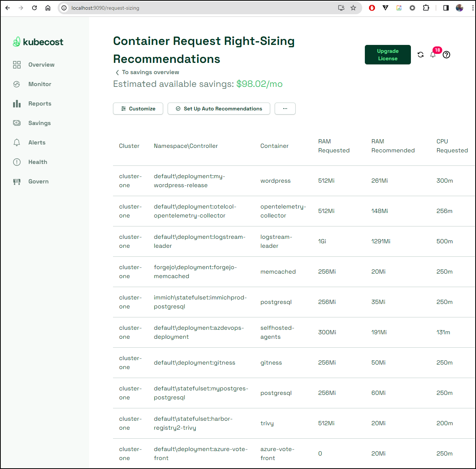Open the Extensions puzzle icon
The image size is (476, 469).
point(426,8)
